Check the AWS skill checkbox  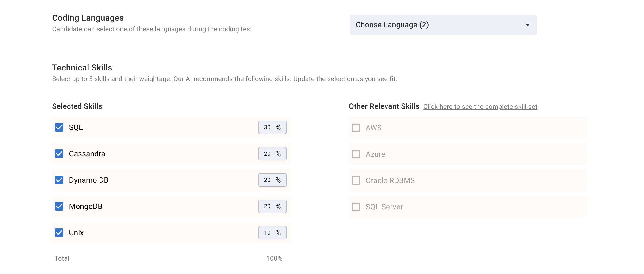point(356,128)
